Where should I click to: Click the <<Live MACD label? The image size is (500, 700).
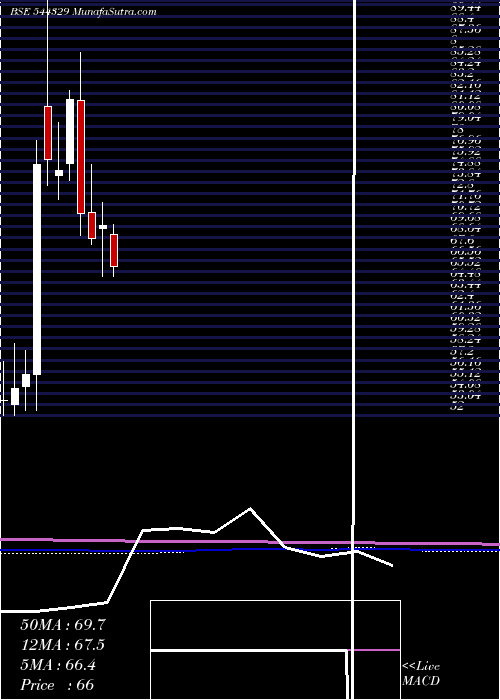[x=421, y=673]
